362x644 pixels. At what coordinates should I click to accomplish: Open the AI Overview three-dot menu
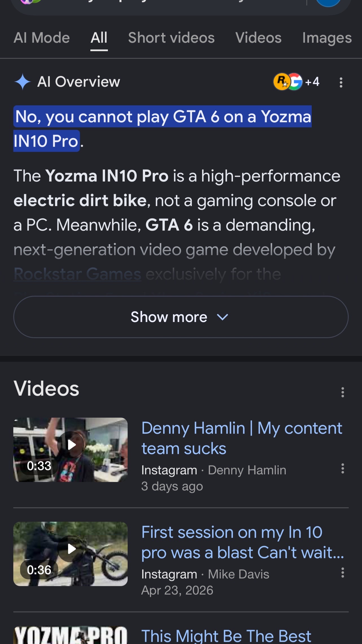point(341,82)
